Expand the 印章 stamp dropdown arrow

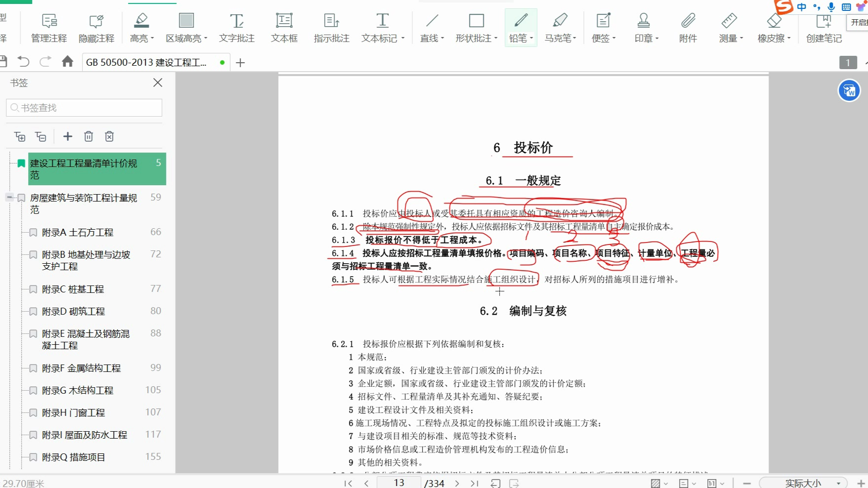click(x=657, y=38)
